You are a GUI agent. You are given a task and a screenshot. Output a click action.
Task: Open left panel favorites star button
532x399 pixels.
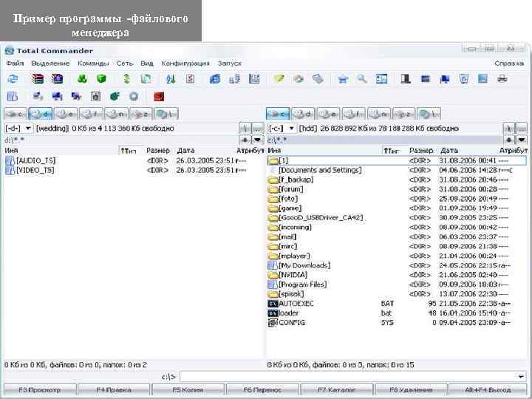click(x=245, y=140)
